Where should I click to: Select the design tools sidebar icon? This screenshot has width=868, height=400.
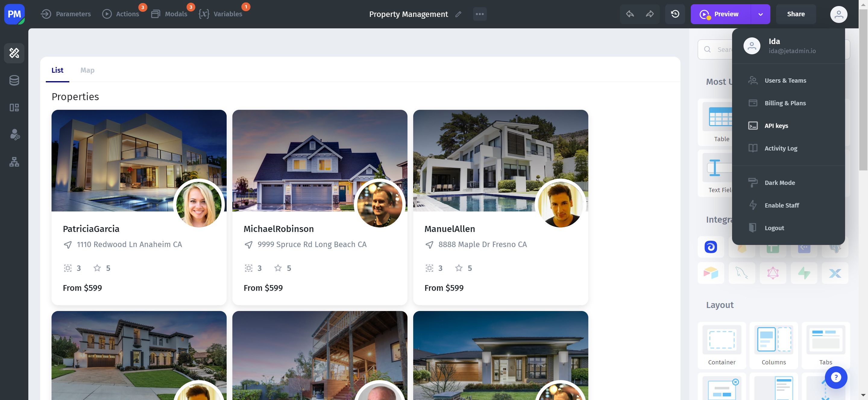click(14, 53)
